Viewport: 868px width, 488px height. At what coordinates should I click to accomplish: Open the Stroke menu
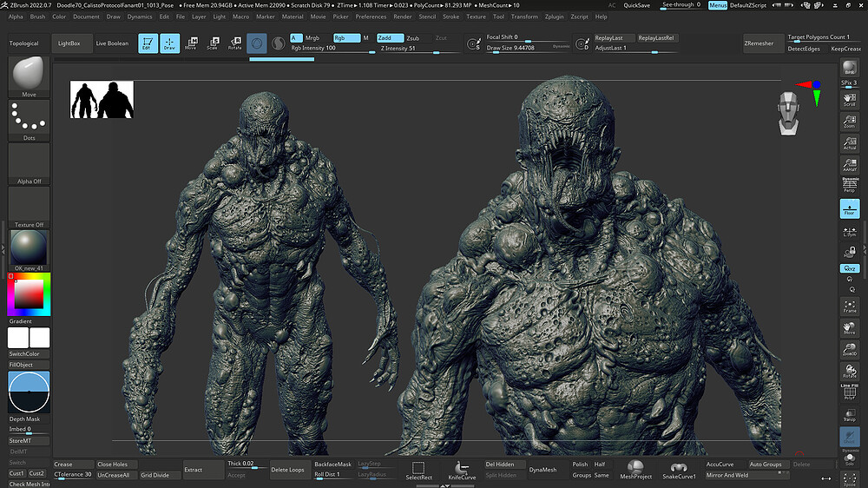(x=450, y=16)
